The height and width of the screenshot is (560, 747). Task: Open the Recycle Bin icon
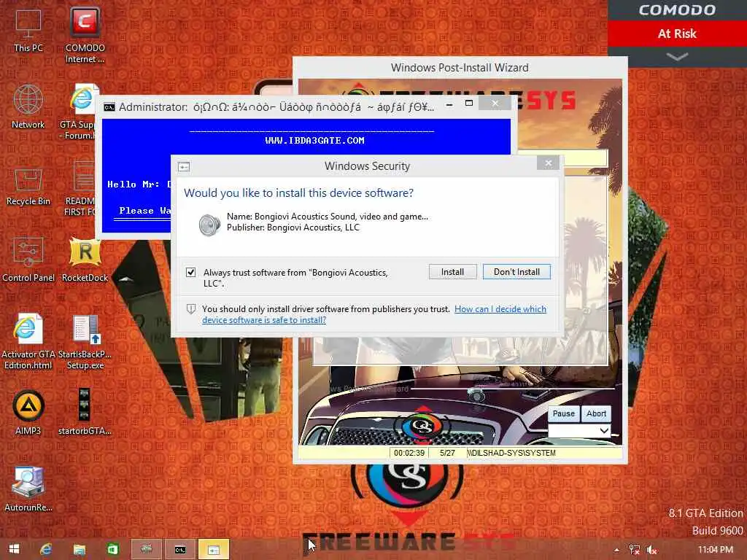click(28, 187)
